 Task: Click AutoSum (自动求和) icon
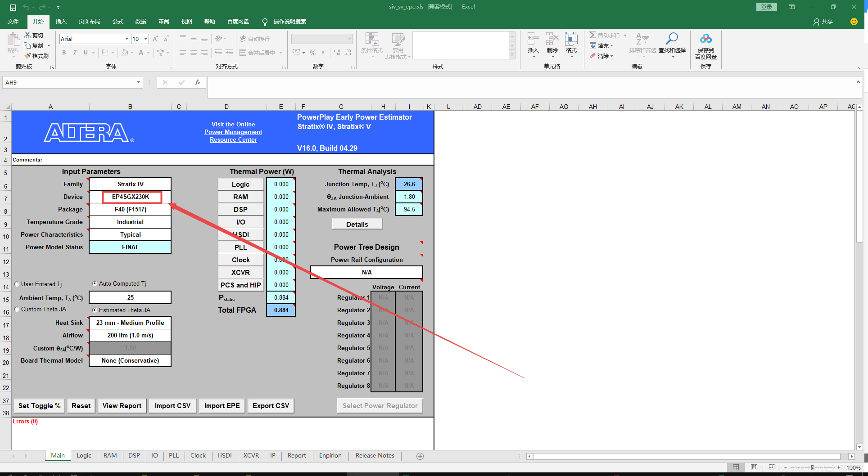coord(593,35)
